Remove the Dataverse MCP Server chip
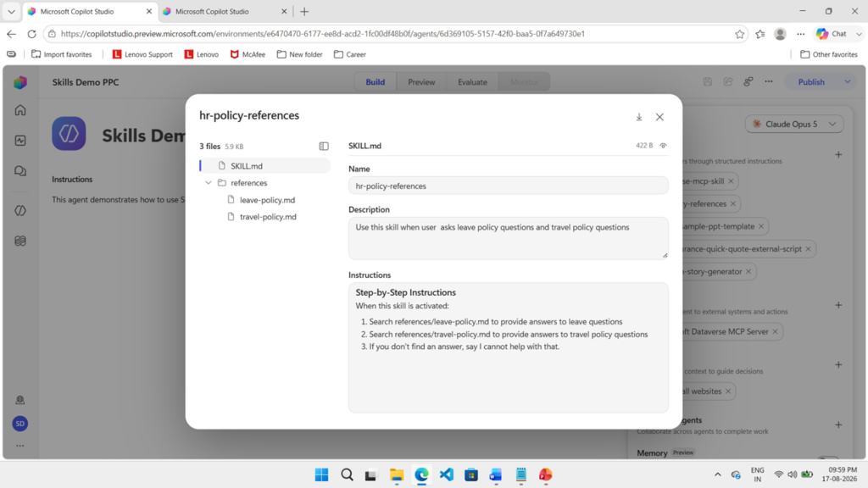The image size is (868, 488). pos(775,332)
